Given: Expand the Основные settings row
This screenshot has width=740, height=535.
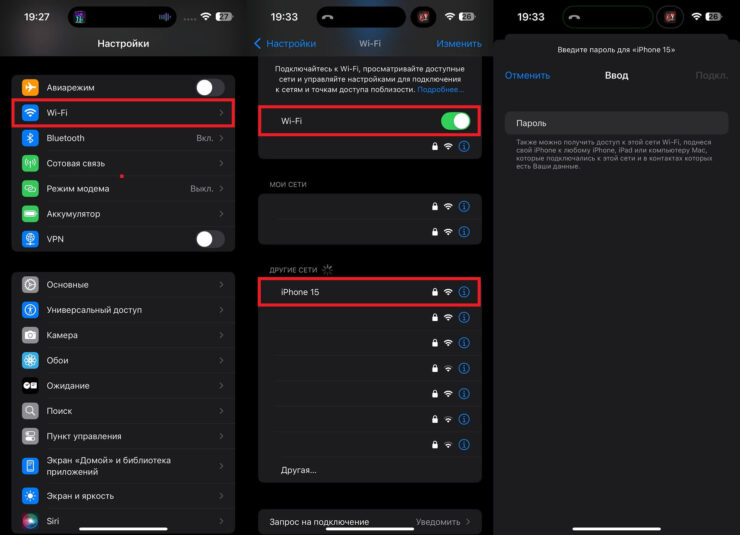Looking at the screenshot, I should 124,285.
